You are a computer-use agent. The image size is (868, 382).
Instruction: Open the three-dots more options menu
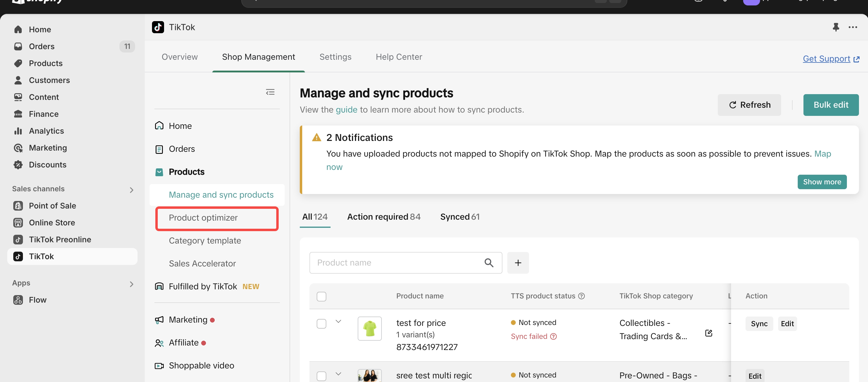click(x=853, y=27)
